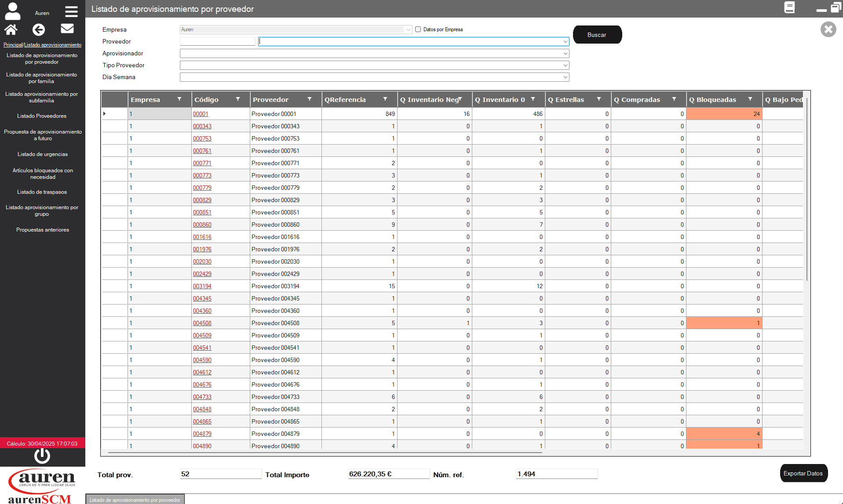Open the mail envelope icon

click(67, 29)
